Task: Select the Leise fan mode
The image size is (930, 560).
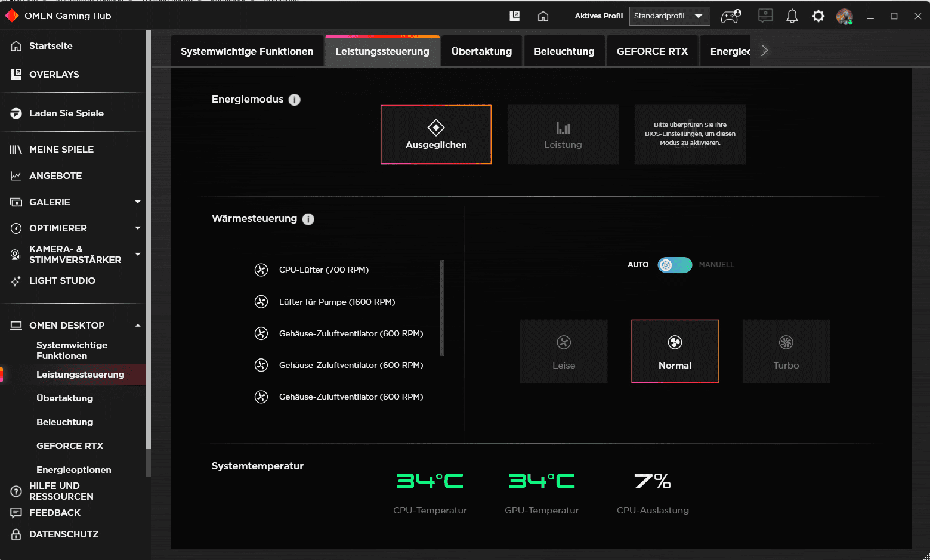Action: click(564, 351)
